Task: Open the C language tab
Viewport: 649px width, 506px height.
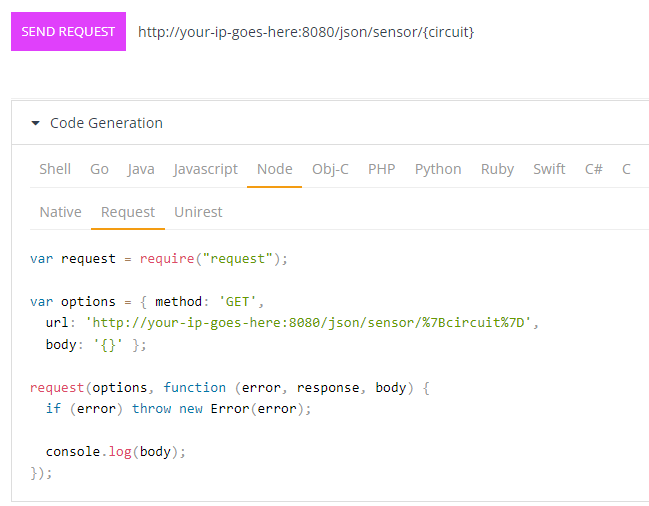Action: pos(626,169)
